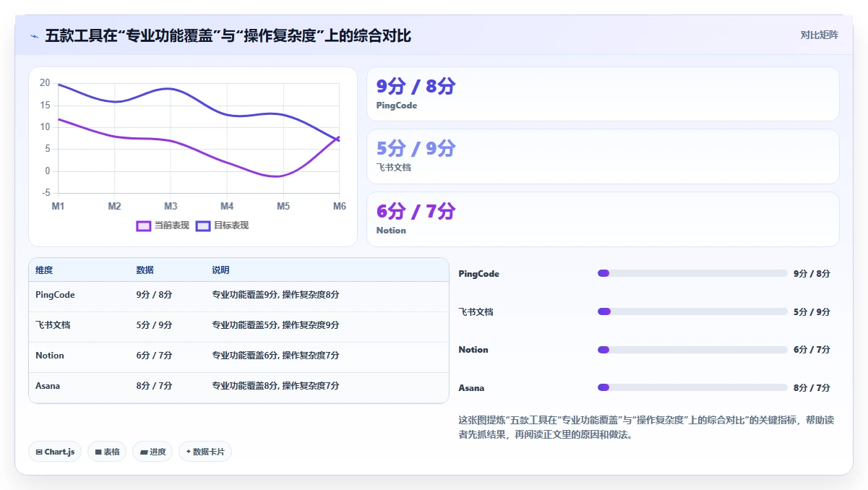Click Asana cell in the table
The image size is (868, 490).
[48, 386]
